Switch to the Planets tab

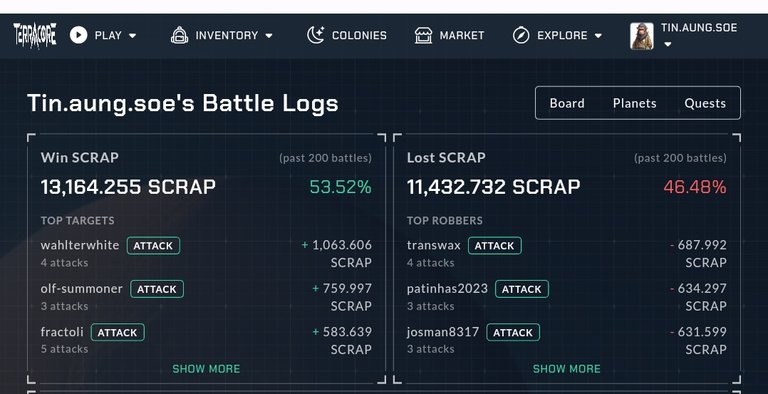coord(634,103)
